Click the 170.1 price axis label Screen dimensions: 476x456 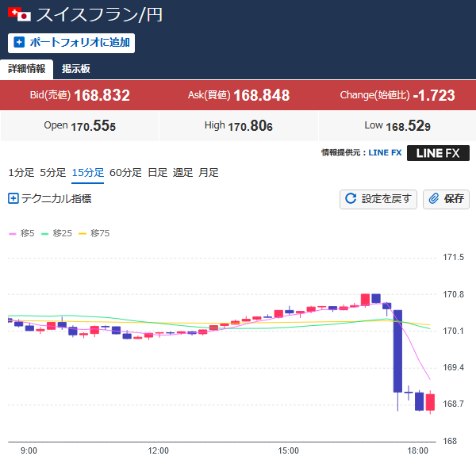pyautogui.click(x=454, y=331)
